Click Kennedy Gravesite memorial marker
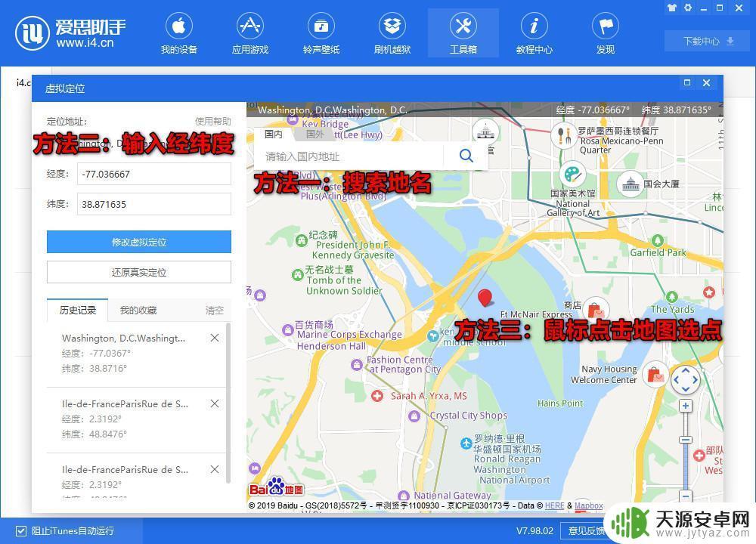Screen dimensions: 756x544 tap(302, 240)
